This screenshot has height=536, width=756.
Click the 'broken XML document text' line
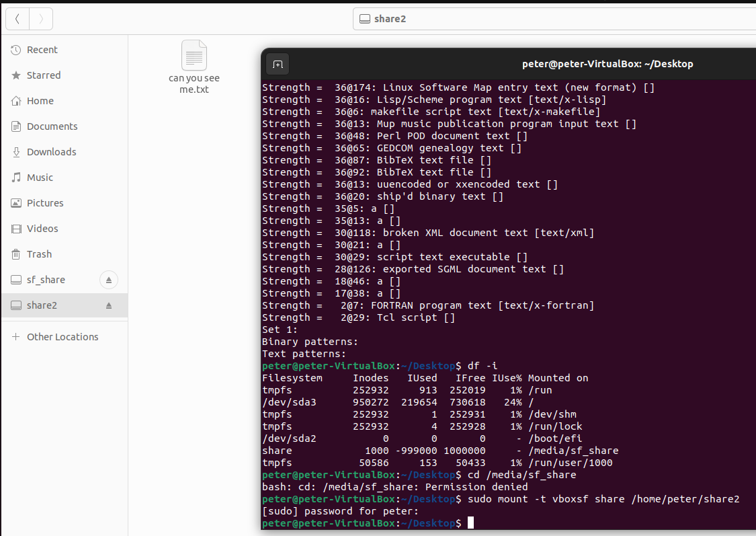pos(428,233)
